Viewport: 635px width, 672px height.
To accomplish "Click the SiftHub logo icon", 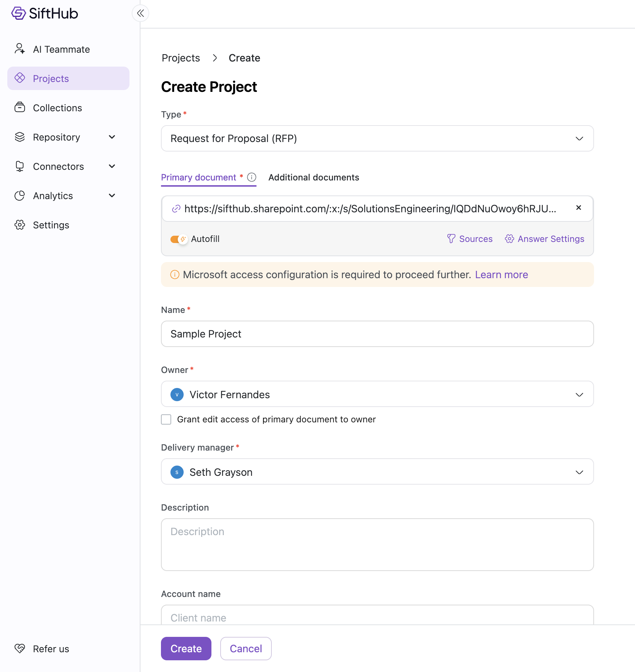I will coord(18,14).
